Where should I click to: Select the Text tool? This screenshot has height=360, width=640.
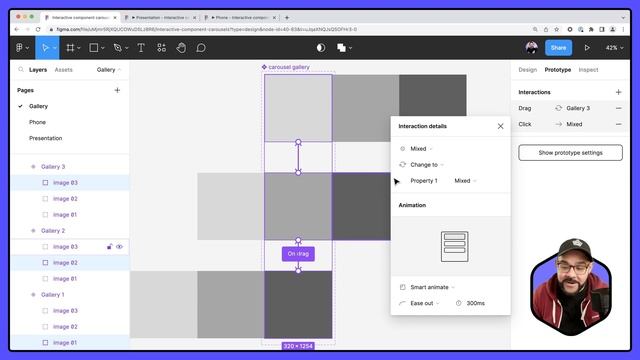141,48
